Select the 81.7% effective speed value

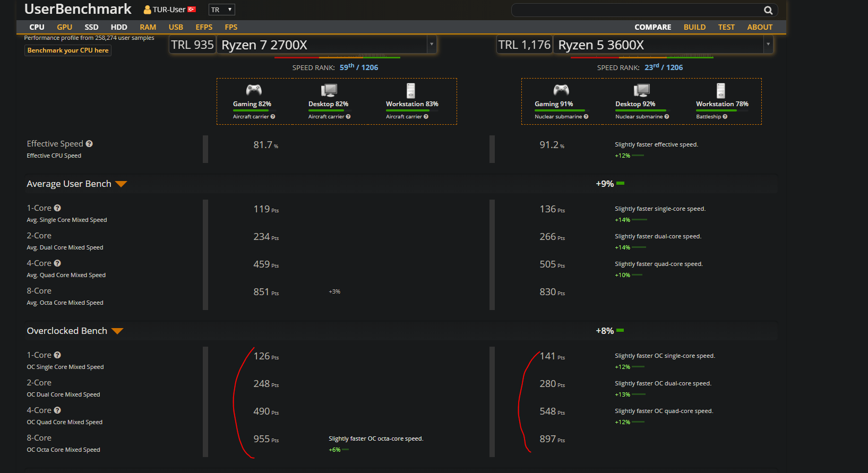coord(266,145)
